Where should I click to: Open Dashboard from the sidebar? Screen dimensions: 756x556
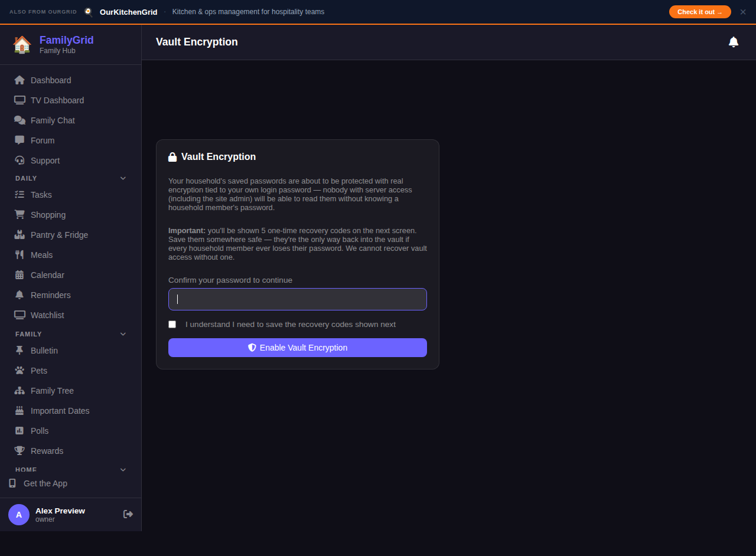[x=70, y=80]
